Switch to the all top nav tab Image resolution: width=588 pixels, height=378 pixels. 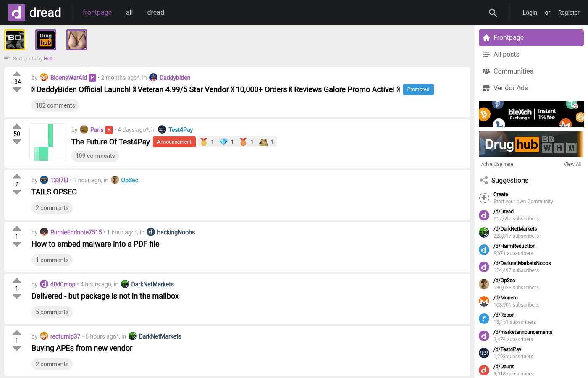129,13
